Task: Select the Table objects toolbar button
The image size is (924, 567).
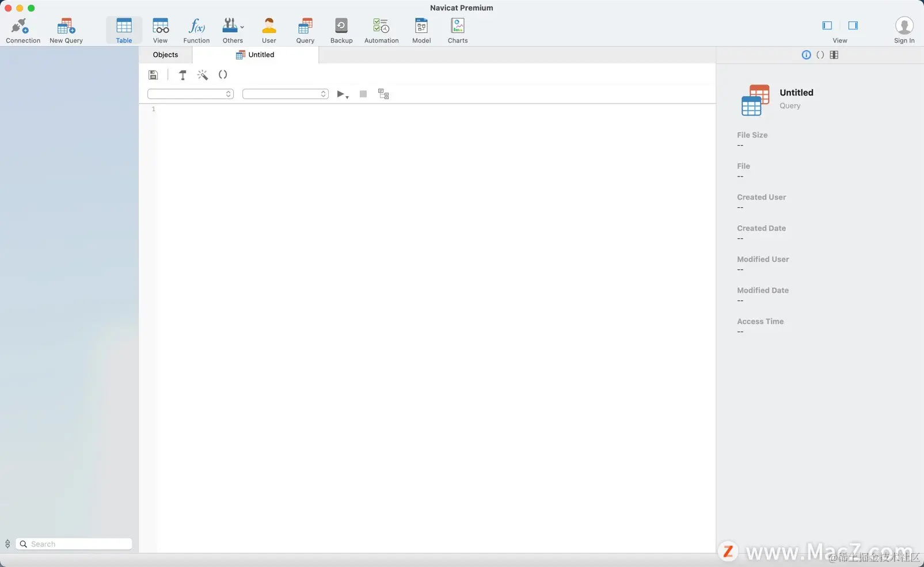Action: tap(124, 31)
